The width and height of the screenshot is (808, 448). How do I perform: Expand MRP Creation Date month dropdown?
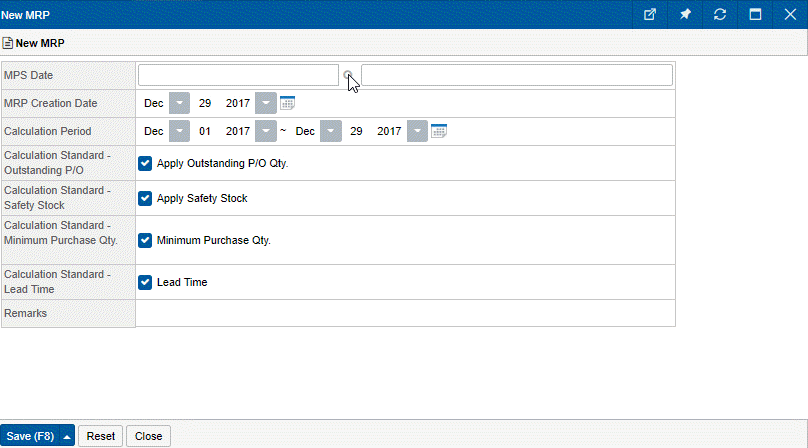[x=179, y=103]
